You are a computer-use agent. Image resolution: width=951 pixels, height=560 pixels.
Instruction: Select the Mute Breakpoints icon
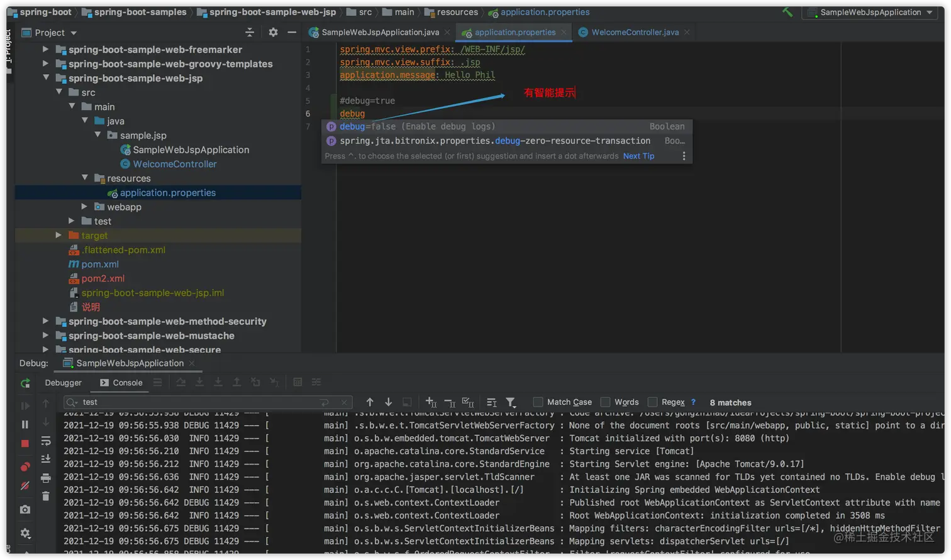[25, 485]
